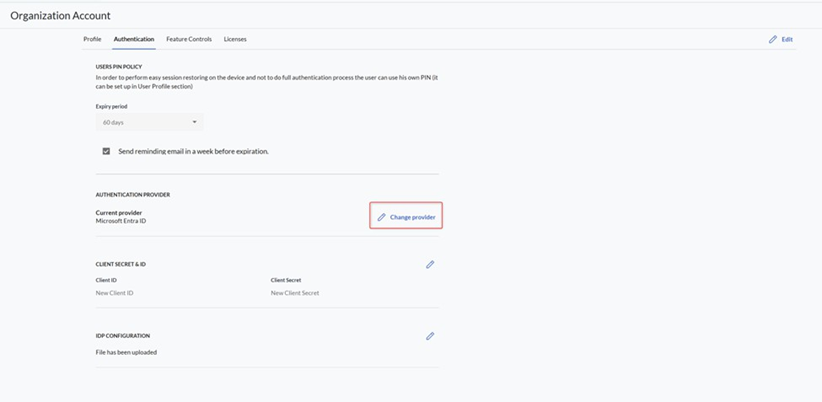822x402 pixels.
Task: Click the pencil icon in Change provider
Action: coord(381,217)
